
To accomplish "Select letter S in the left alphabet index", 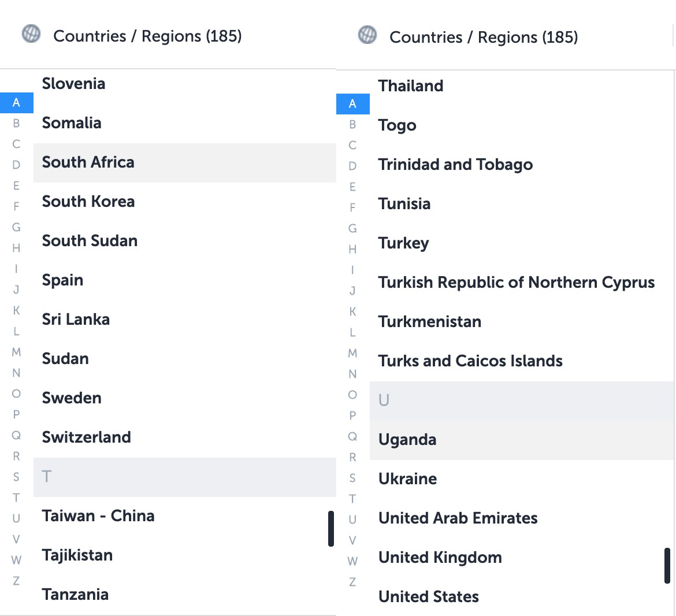I will click(16, 477).
